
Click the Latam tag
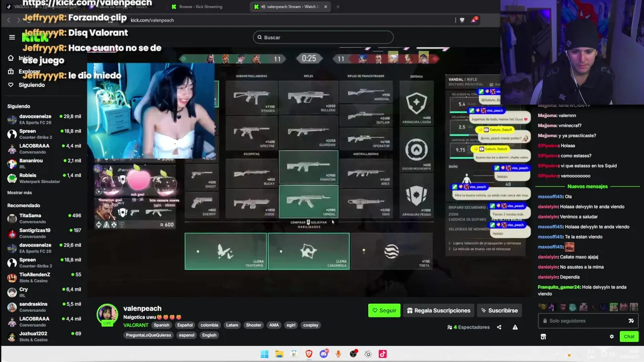232,325
